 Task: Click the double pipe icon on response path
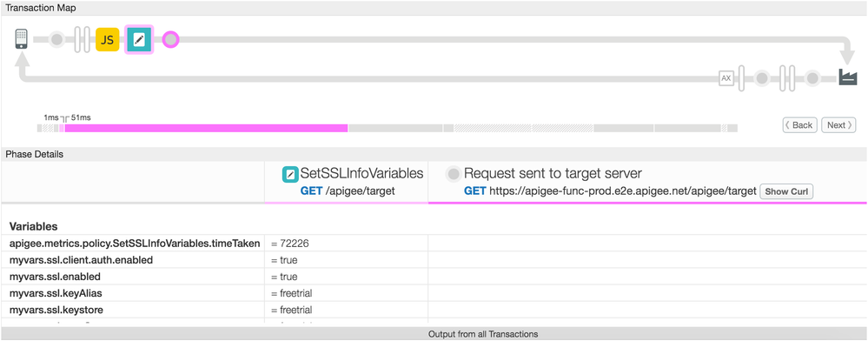787,78
